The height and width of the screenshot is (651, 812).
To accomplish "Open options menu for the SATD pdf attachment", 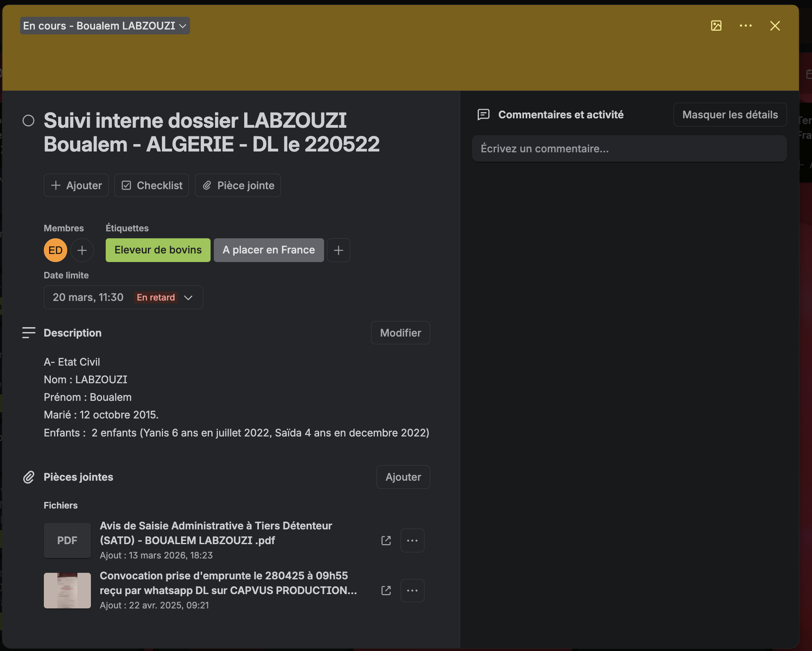I will pyautogui.click(x=412, y=540).
